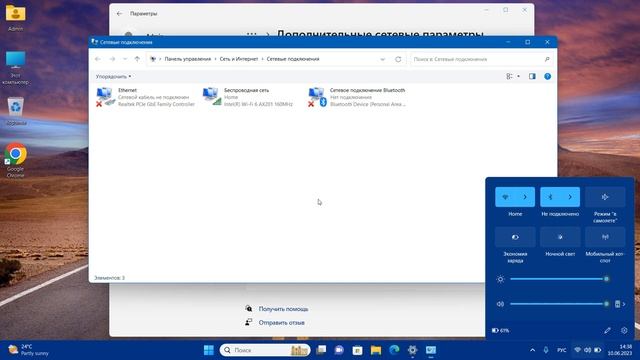Open all settings gear in quick settings
640x360 pixels.
[624, 331]
